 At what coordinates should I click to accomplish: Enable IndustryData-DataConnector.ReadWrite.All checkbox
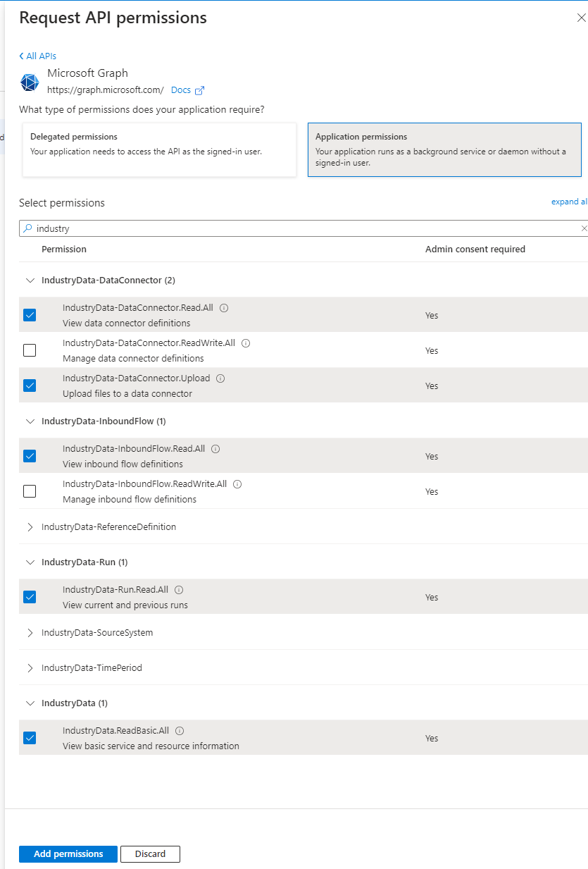point(30,350)
